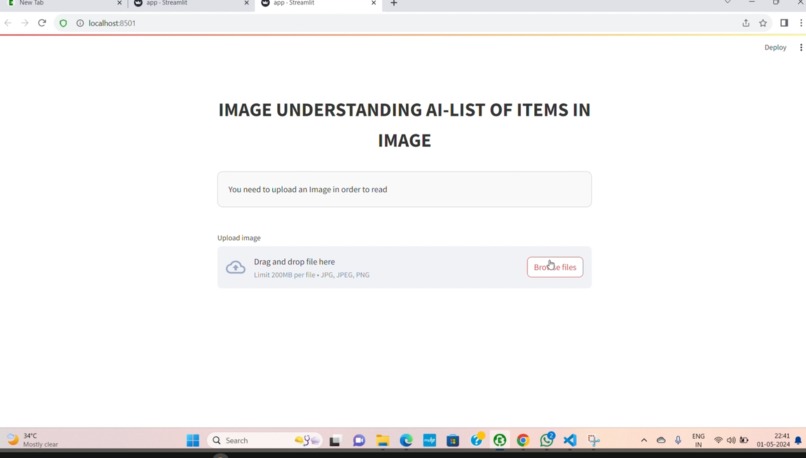Open the Windows Start menu
Image resolution: width=806 pixels, height=458 pixels.
(193, 441)
